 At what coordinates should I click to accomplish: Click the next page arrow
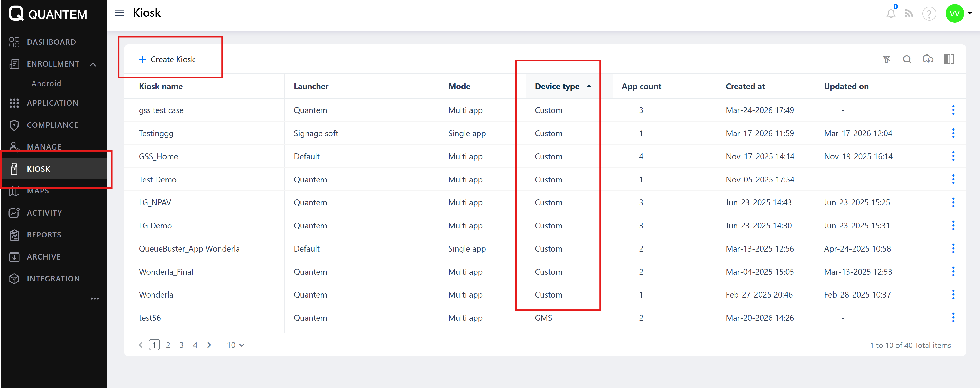click(x=209, y=345)
